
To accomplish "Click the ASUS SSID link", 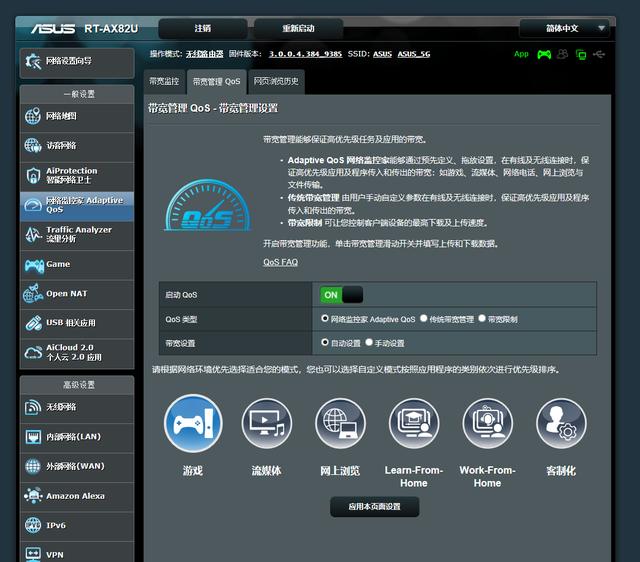I will coord(382,54).
